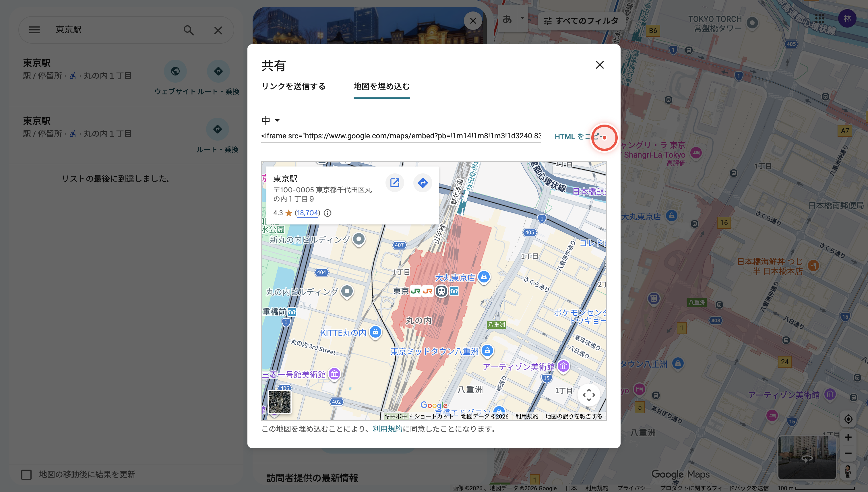Image resolution: width=868 pixels, height=492 pixels.
Task: Click 地図の誤りを報告する in preview
Action: [574, 416]
